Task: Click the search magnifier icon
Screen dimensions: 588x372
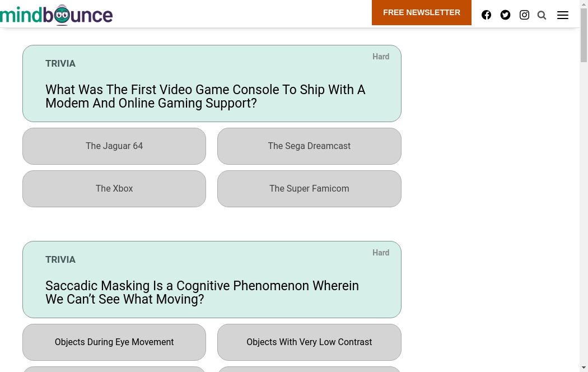Action: click(x=542, y=15)
